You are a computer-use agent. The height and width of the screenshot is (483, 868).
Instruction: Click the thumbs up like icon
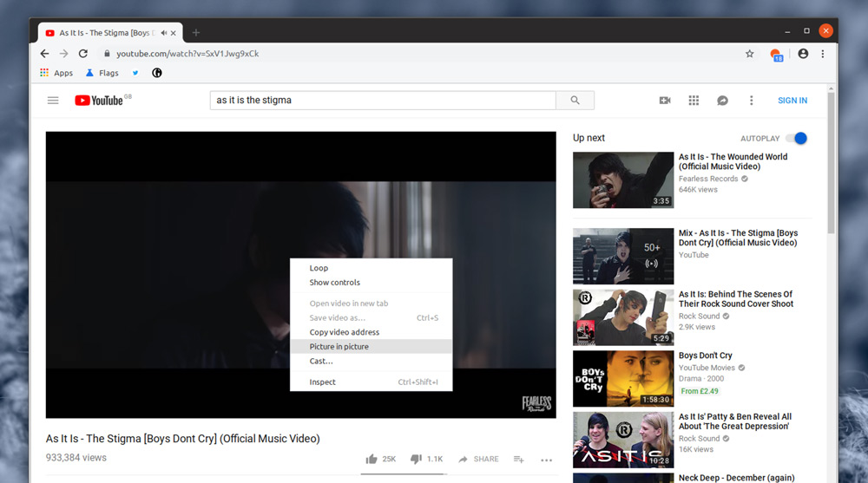pos(372,459)
